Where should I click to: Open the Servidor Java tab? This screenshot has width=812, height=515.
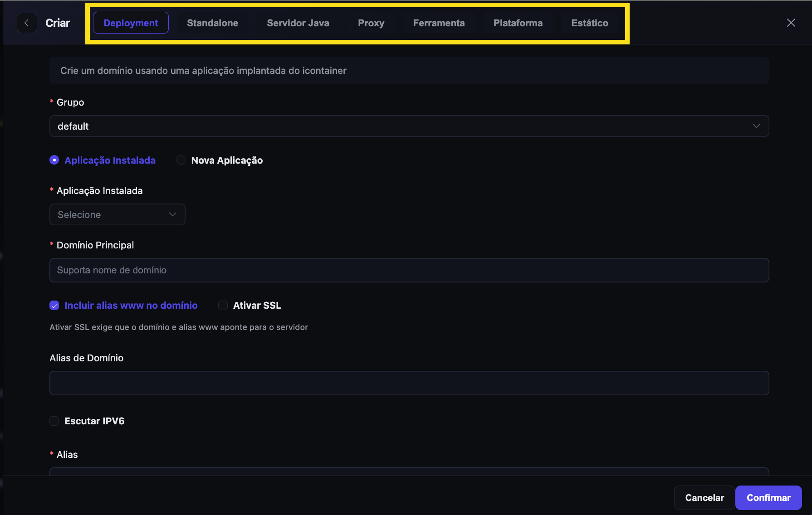(298, 23)
